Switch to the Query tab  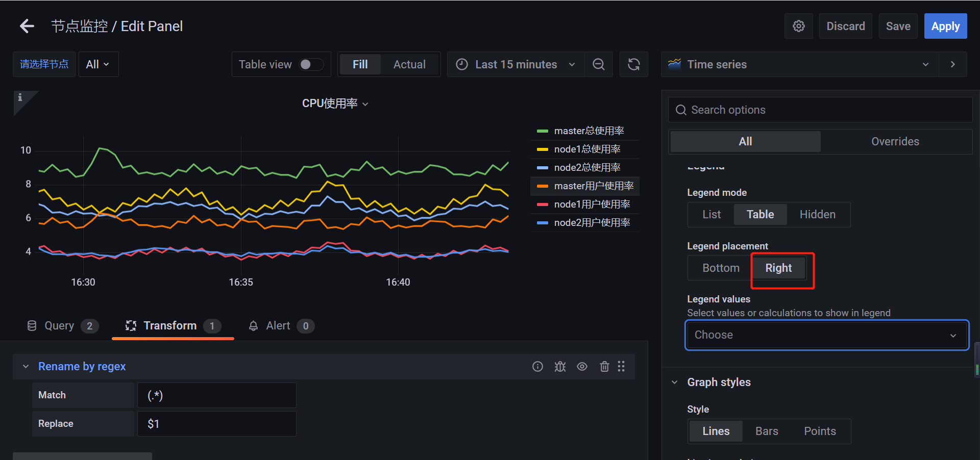point(59,325)
